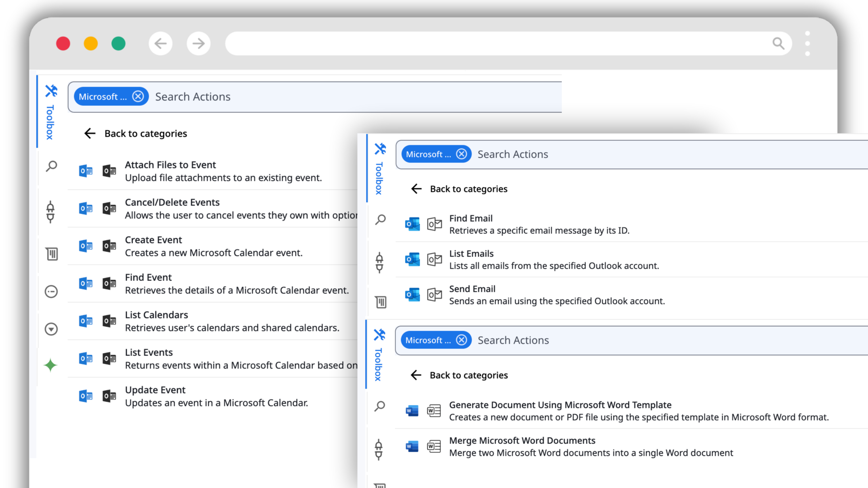This screenshot has height=488, width=868.
Task: Remove Microsoft filter chip in the email panel
Action: (x=461, y=154)
